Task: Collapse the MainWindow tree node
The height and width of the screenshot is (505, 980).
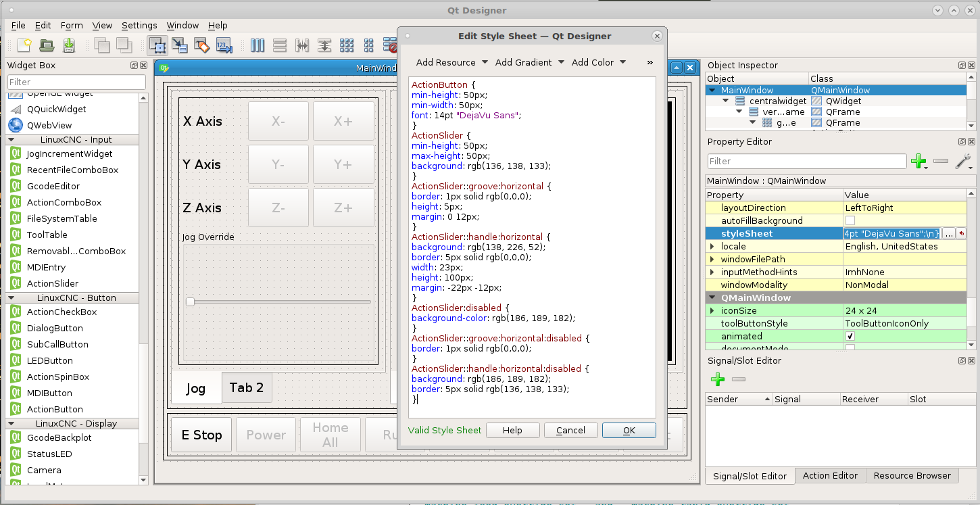Action: click(712, 90)
